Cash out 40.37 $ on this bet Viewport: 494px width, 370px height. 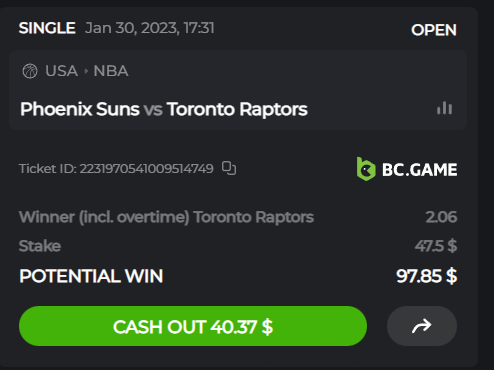(x=193, y=326)
